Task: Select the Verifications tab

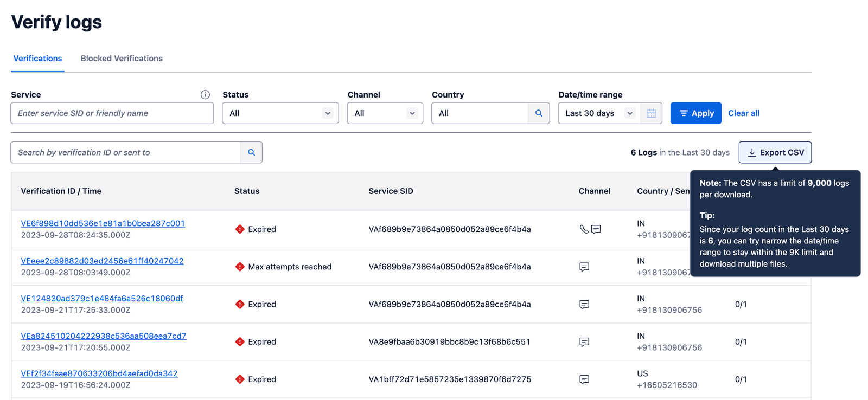Action: tap(37, 59)
